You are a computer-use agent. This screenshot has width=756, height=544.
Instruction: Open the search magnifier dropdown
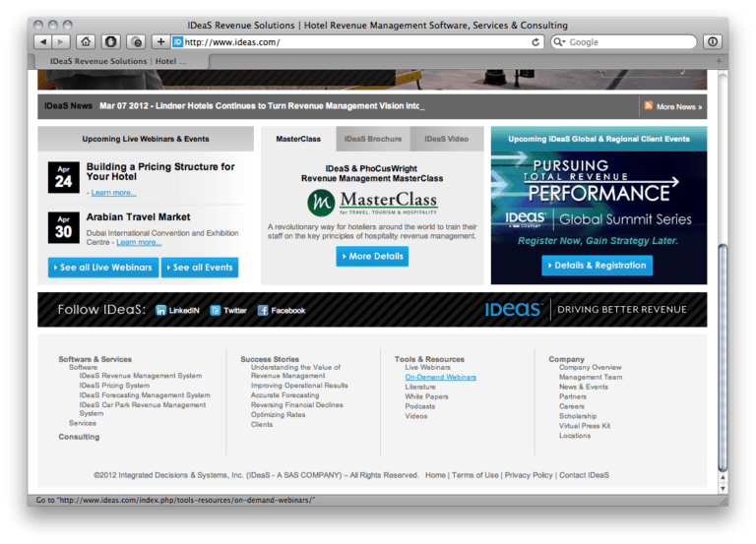pos(559,42)
